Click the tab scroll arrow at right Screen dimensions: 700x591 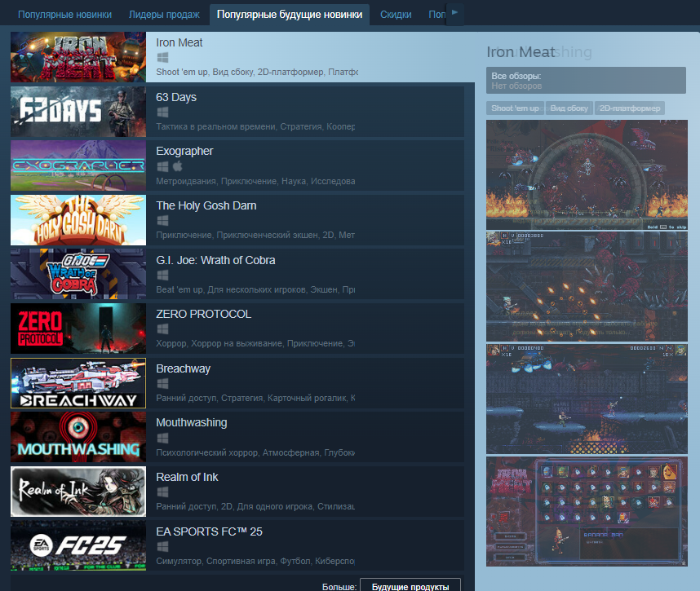pyautogui.click(x=455, y=14)
